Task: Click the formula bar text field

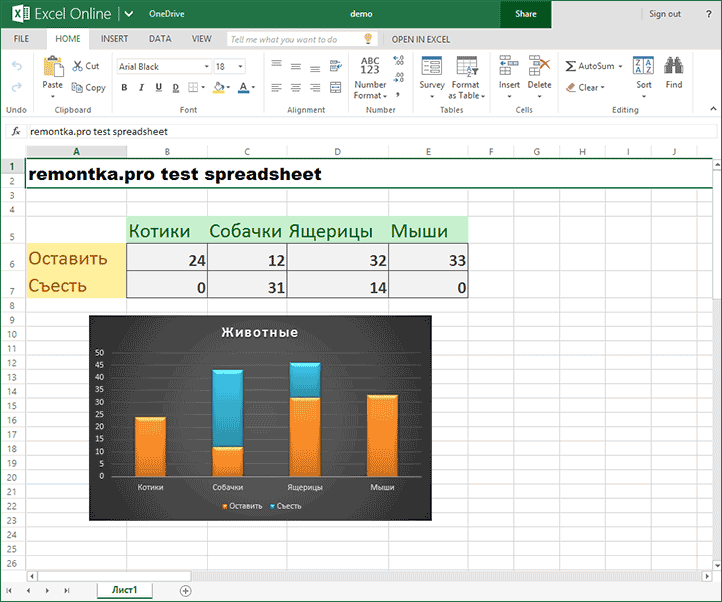Action: coord(372,132)
